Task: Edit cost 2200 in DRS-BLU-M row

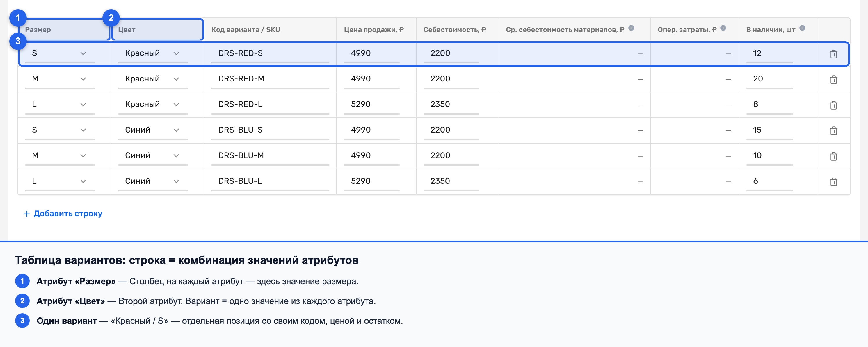Action: pyautogui.click(x=451, y=155)
